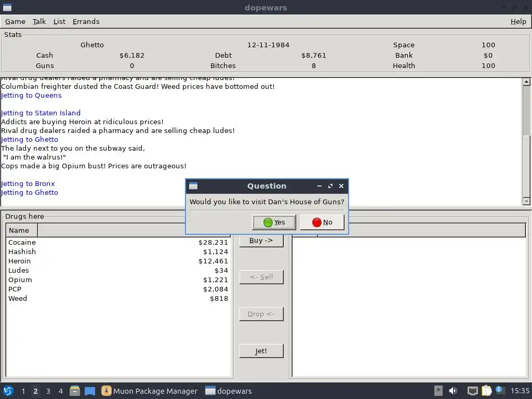Select Ludes in the drugs list

(118, 270)
